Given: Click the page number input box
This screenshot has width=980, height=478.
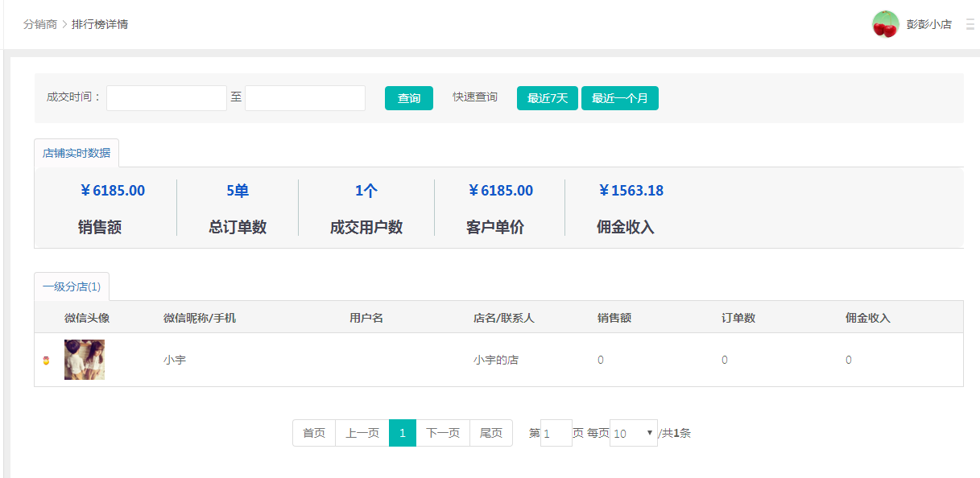Looking at the screenshot, I should [556, 433].
